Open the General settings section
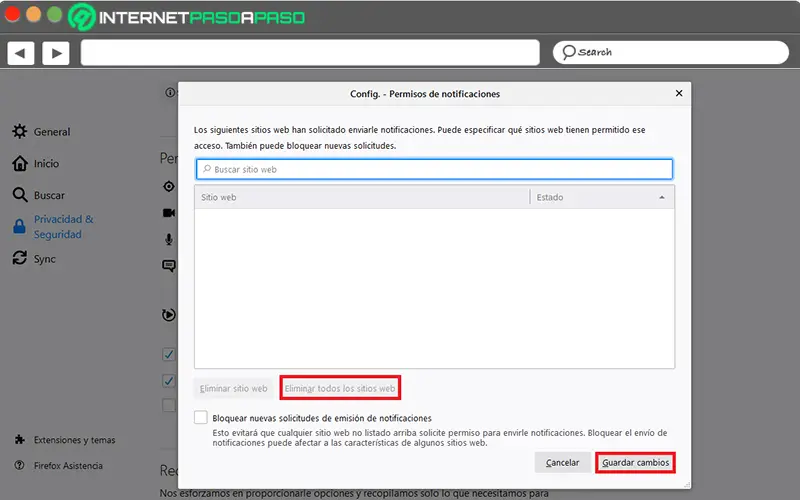 [x=52, y=132]
